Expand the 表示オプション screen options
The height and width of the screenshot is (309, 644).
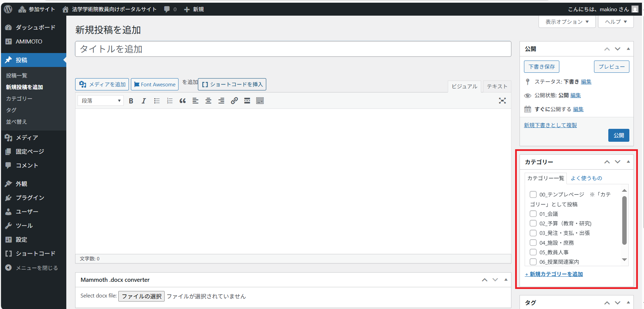[567, 22]
